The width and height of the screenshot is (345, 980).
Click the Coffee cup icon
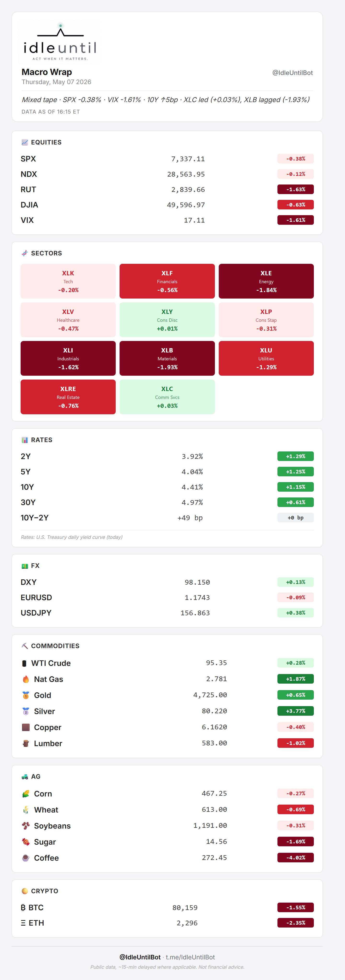(25, 858)
